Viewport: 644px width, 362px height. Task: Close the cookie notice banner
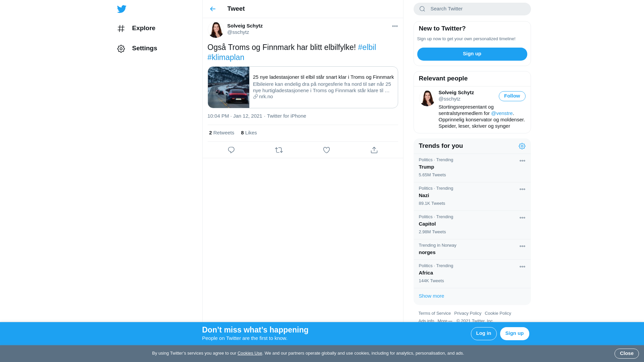click(x=626, y=353)
